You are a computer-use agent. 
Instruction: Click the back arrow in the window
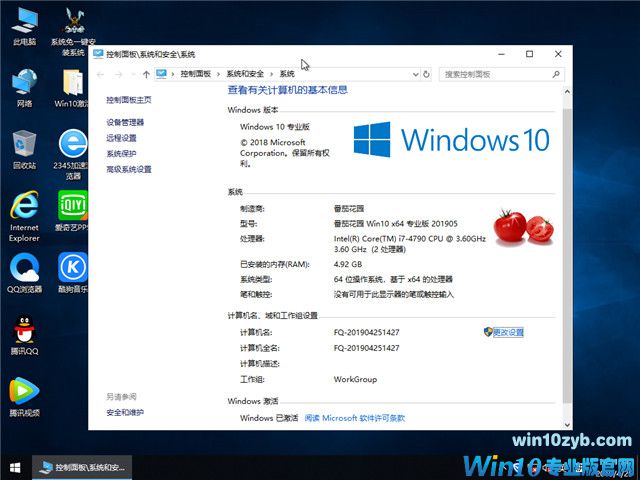click(100, 74)
